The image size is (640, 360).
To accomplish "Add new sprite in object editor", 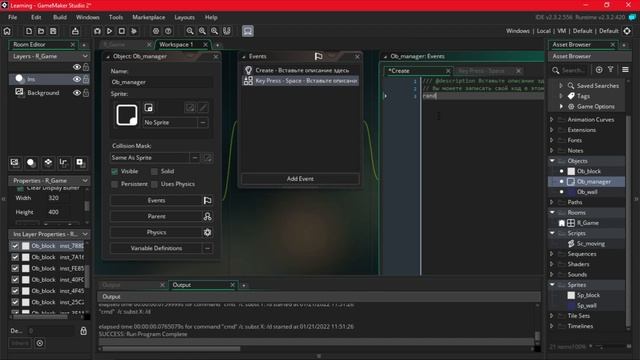I will point(149,107).
